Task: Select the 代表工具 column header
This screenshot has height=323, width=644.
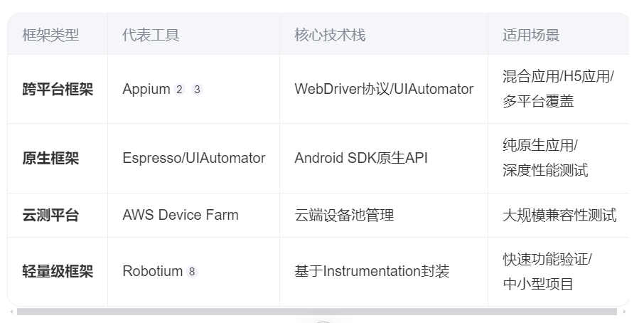Action: point(151,35)
